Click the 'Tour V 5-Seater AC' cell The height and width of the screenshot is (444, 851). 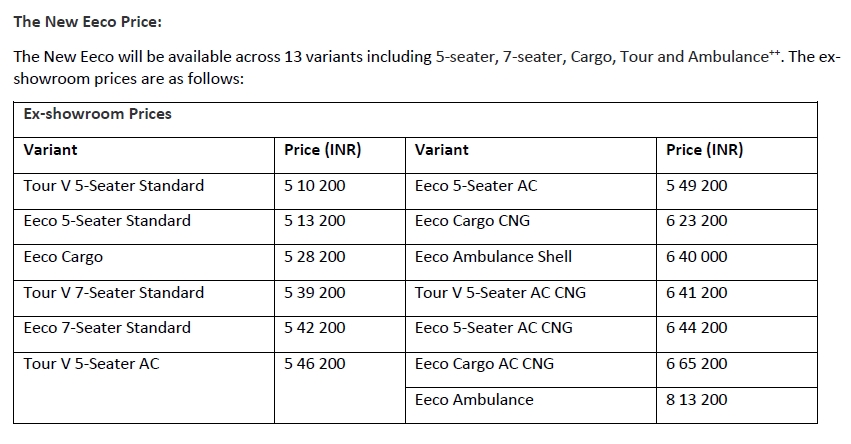(91, 364)
